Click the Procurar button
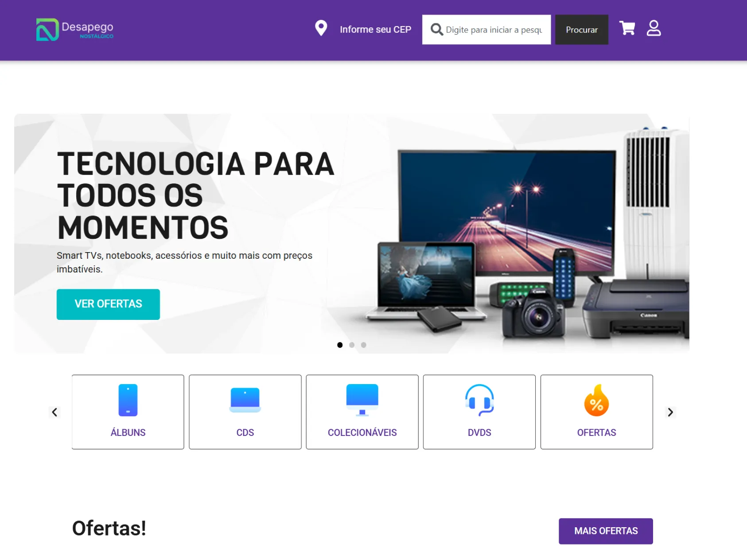This screenshot has height=560, width=747. click(x=582, y=30)
